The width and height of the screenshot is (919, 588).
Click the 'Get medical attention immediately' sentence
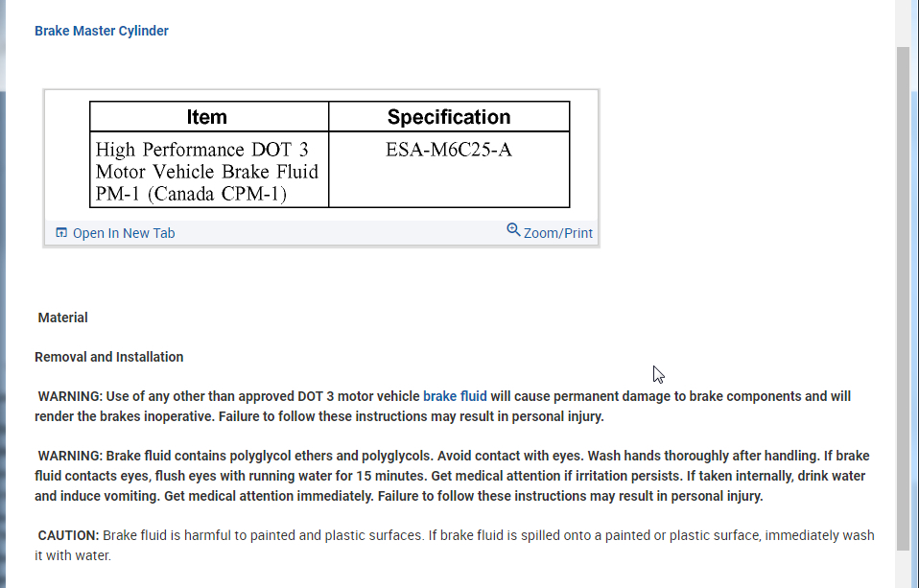269,496
